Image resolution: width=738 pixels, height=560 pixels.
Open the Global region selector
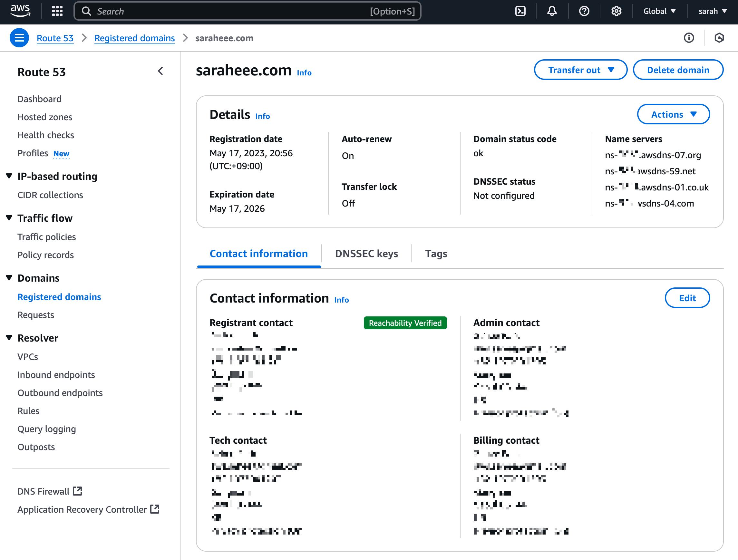coord(659,11)
